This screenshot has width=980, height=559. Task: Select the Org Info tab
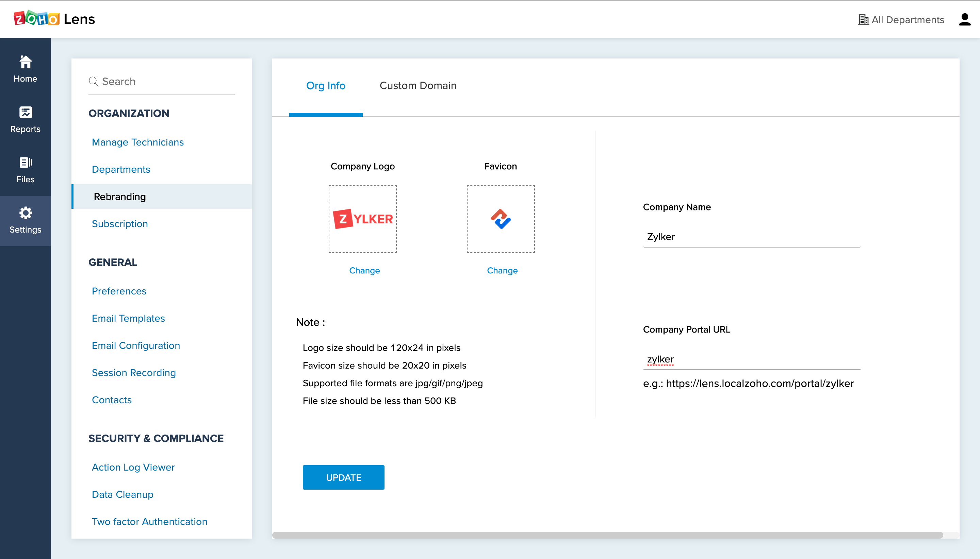(x=325, y=86)
